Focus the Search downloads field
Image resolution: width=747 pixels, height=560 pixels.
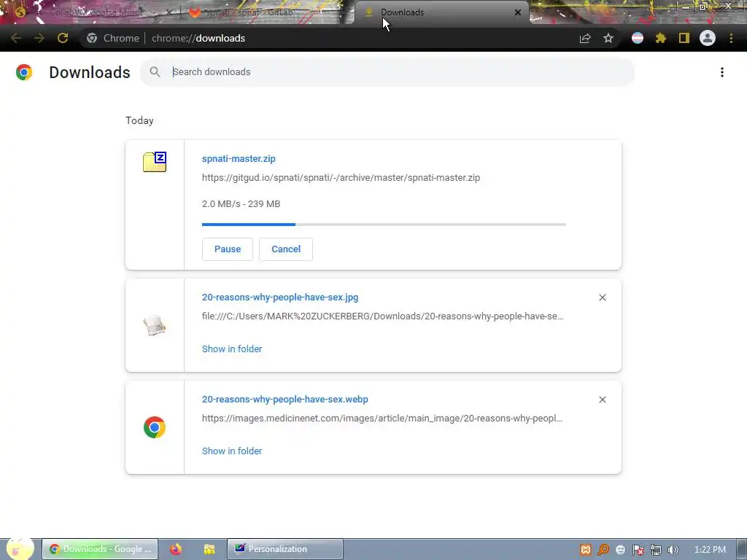tap(387, 72)
